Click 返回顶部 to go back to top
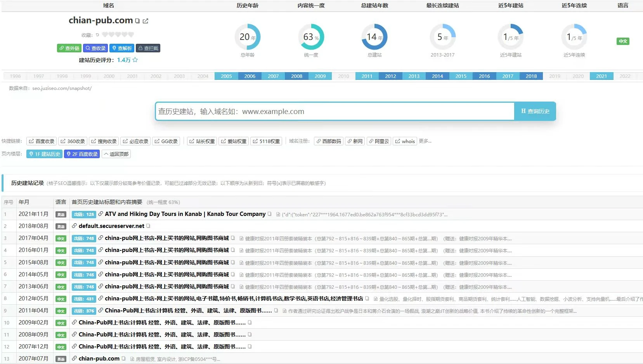The width and height of the screenshot is (643, 364). (116, 154)
